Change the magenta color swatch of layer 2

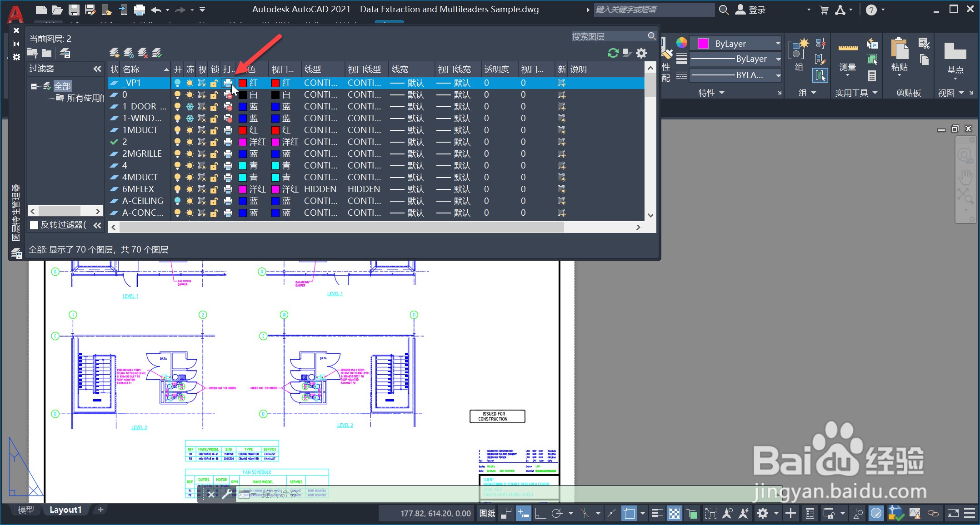(243, 142)
